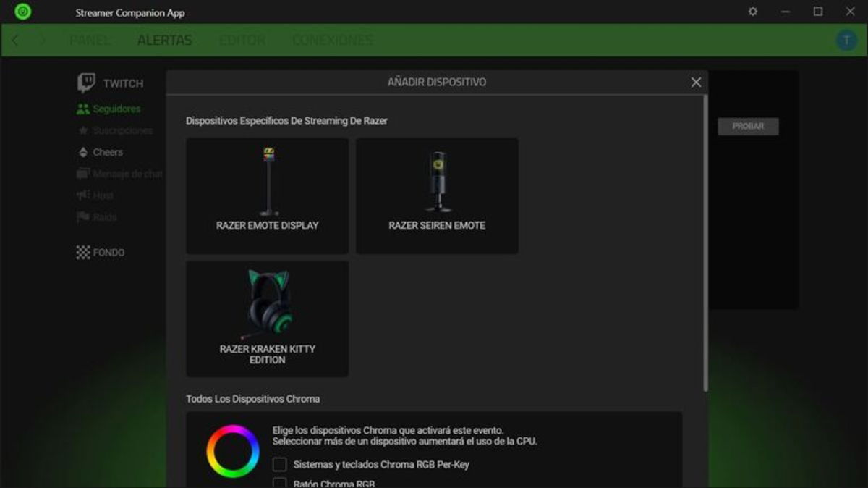Open the CONEXIONES tab
This screenshot has height=488, width=868.
(333, 40)
